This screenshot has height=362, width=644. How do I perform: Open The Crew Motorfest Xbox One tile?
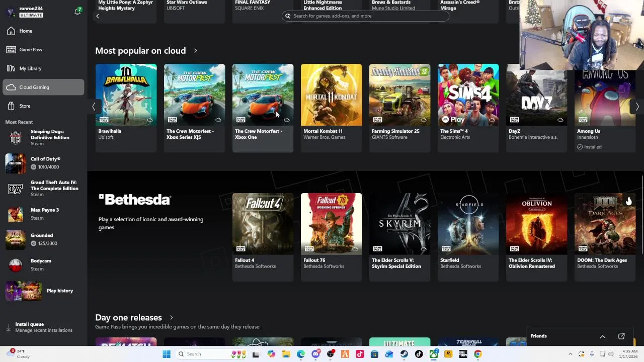point(263,108)
